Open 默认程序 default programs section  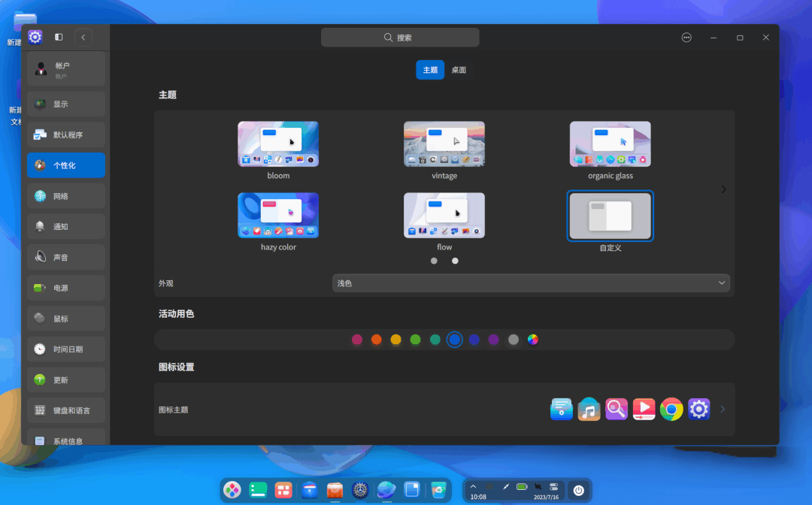65,135
